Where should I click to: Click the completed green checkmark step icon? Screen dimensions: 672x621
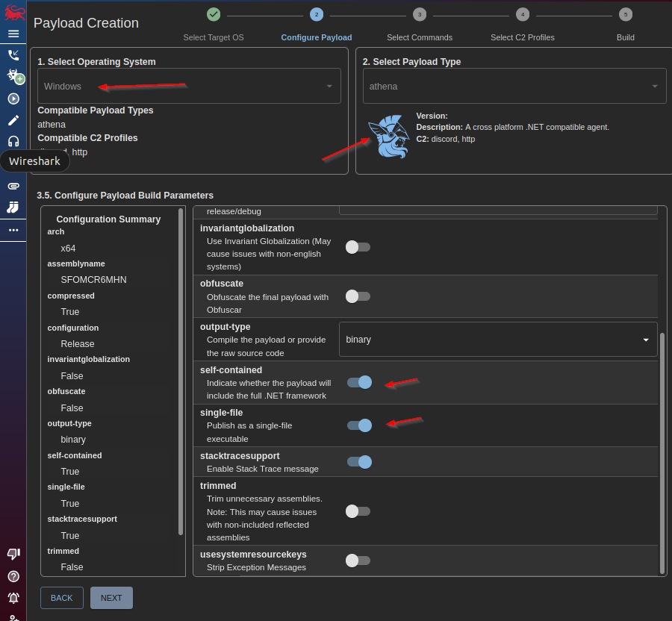click(x=214, y=15)
